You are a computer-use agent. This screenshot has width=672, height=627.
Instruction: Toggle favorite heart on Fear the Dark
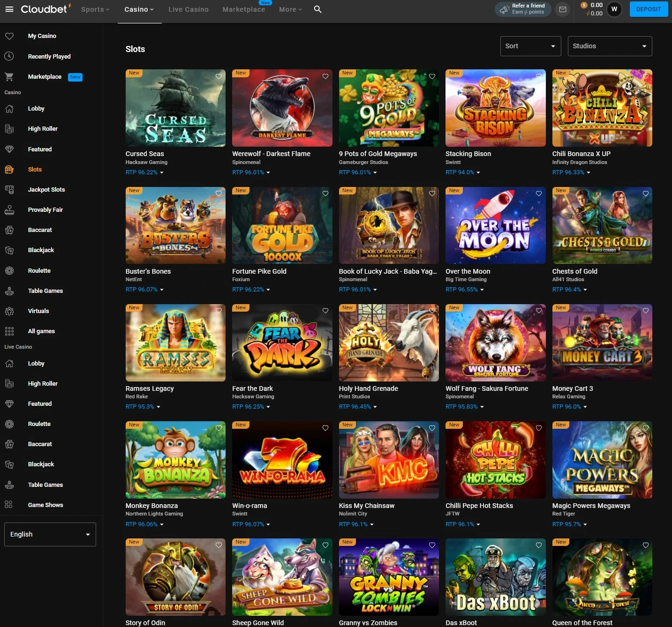pyautogui.click(x=325, y=310)
